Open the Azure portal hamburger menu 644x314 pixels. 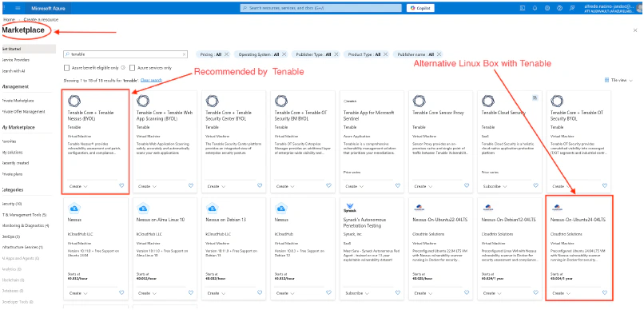coord(18,8)
